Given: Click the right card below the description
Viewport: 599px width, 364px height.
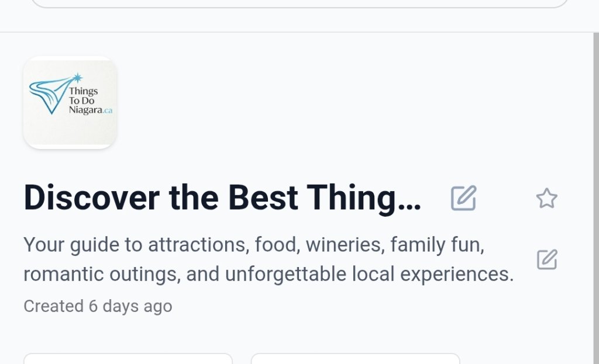Looking at the screenshot, I should 355,358.
